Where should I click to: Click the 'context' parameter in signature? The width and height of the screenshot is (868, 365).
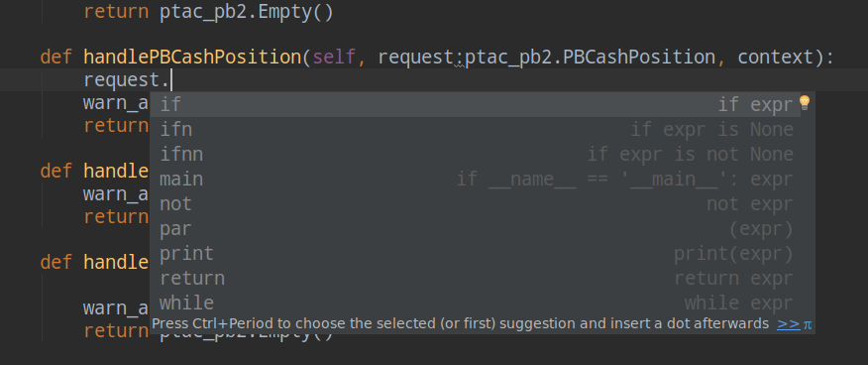pyautogui.click(x=776, y=58)
